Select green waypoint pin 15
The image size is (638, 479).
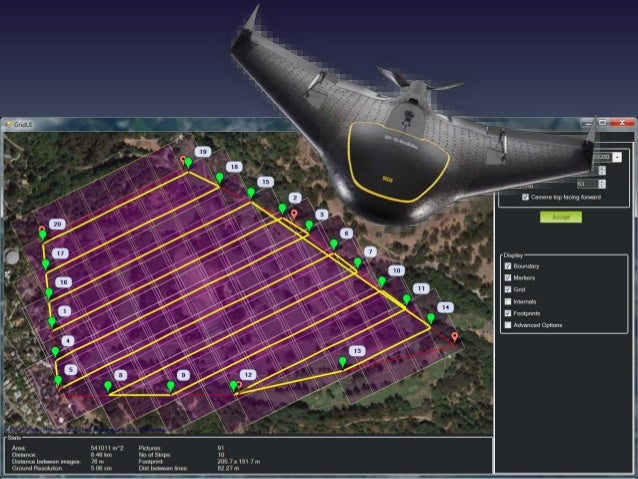[251, 193]
